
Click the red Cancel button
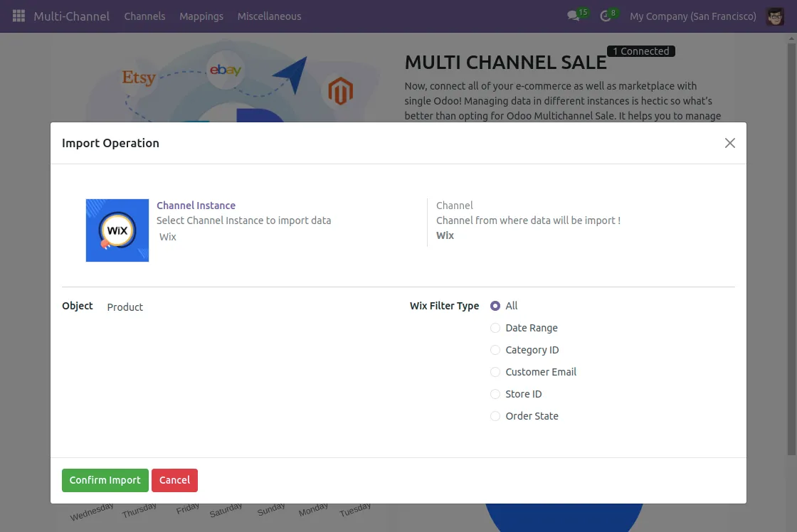pyautogui.click(x=174, y=480)
